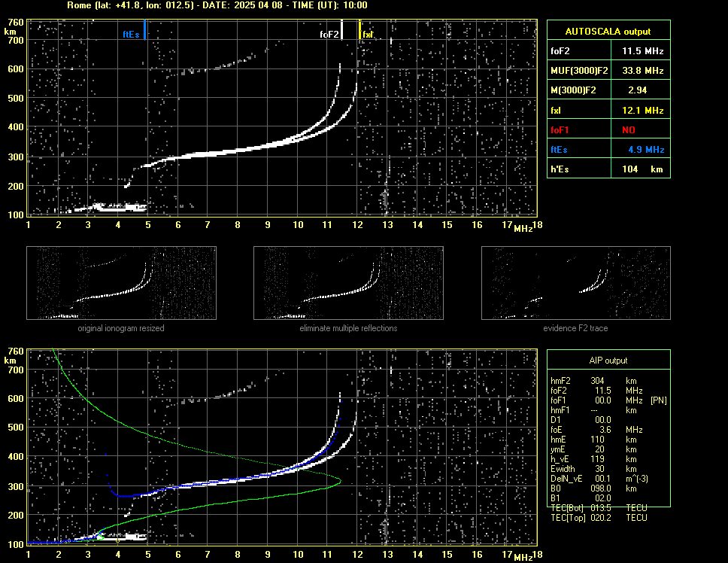Click the '12' MHz tick under the upper ionogram

point(357,225)
